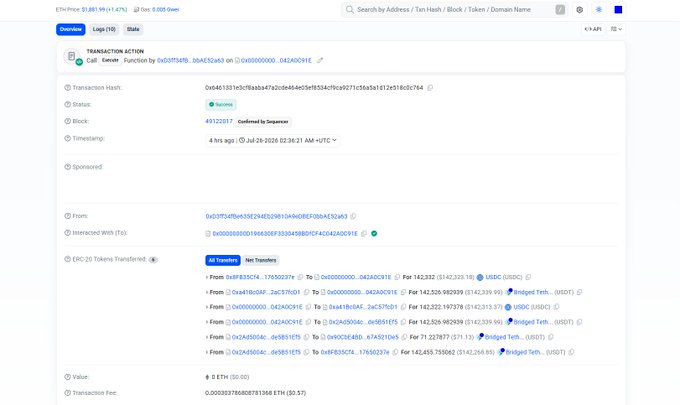Click the Transaction Hash help icon
This screenshot has height=405, width=680.
[x=68, y=88]
